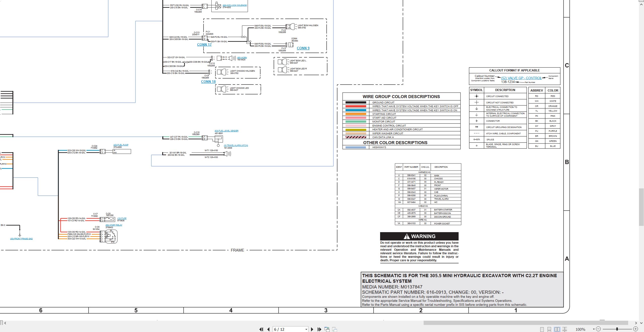Click the (52) VALVE GP - CONTROL callout
The height and width of the screenshot is (332, 644).
[x=521, y=78]
